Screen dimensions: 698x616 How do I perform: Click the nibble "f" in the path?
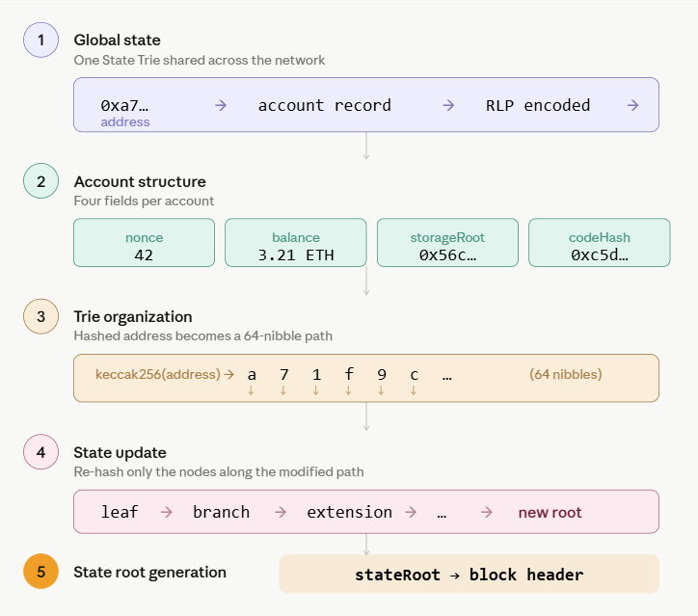pos(349,374)
